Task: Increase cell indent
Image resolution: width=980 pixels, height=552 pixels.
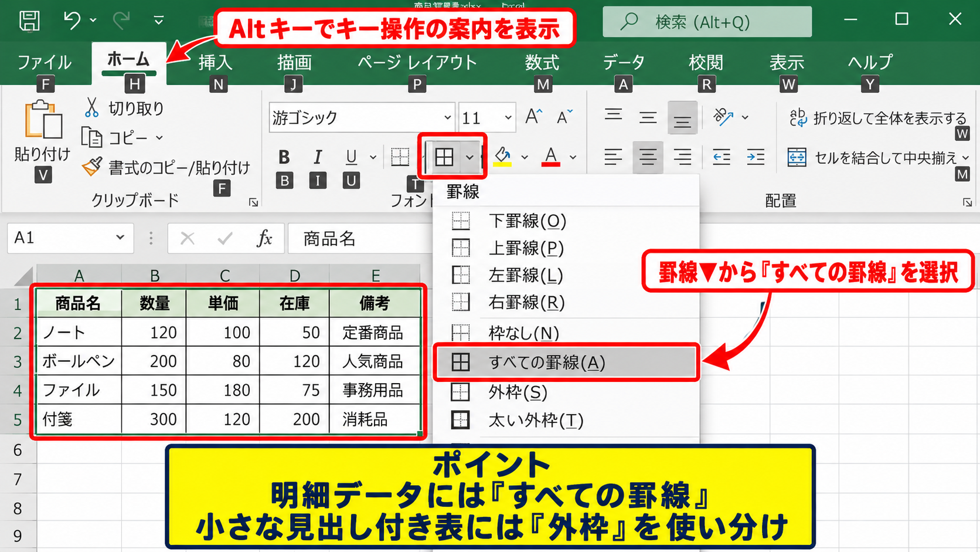Action: (756, 157)
